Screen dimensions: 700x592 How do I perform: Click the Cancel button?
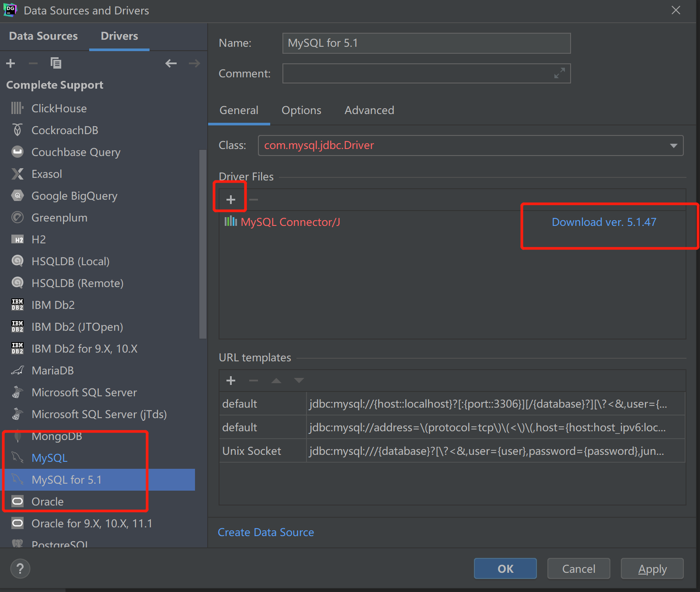click(x=579, y=568)
